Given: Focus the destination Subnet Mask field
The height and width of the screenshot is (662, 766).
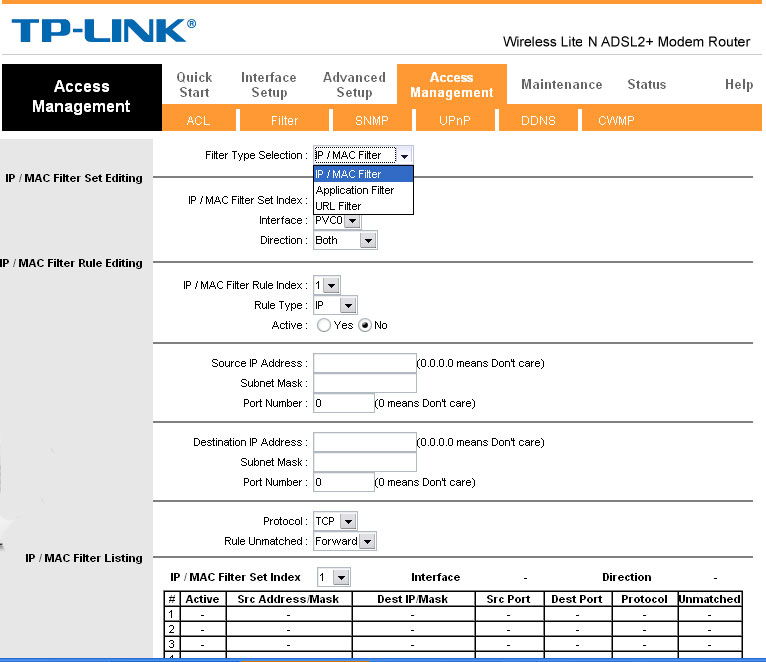Looking at the screenshot, I should coord(364,462).
